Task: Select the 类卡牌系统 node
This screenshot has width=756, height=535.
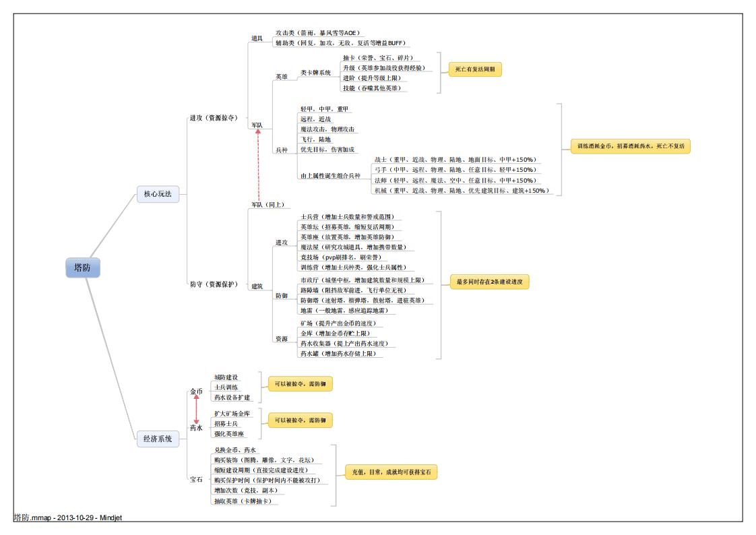Action: click(x=315, y=73)
